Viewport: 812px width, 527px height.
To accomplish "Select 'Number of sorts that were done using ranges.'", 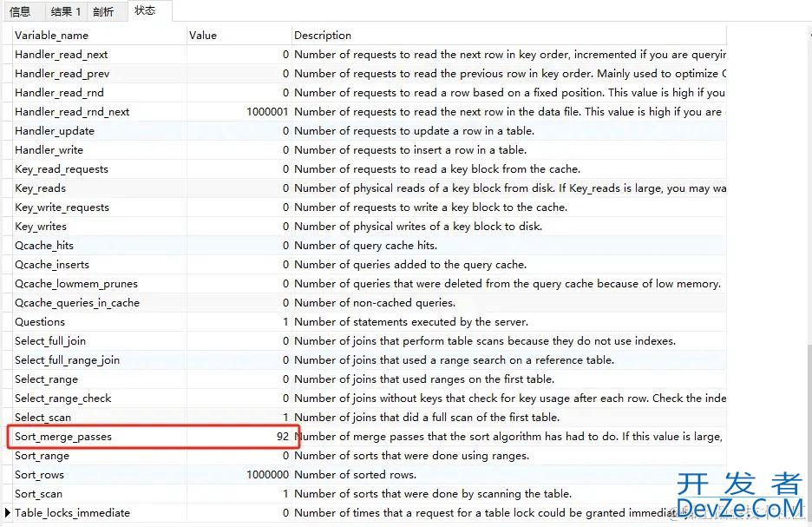I will [x=412, y=456].
